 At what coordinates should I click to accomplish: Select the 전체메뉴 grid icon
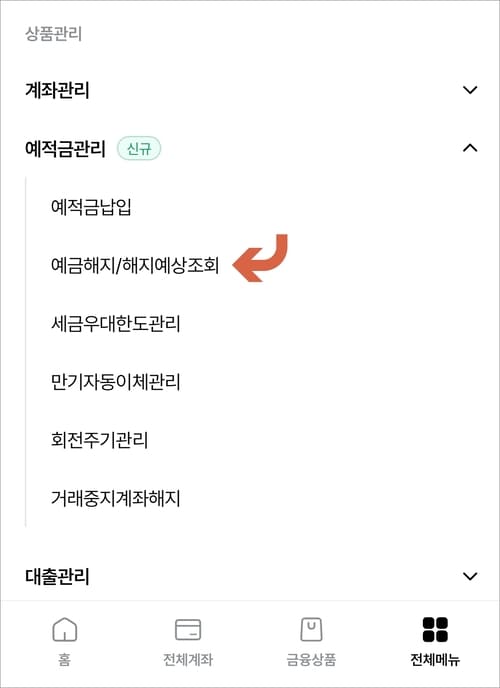(x=435, y=630)
